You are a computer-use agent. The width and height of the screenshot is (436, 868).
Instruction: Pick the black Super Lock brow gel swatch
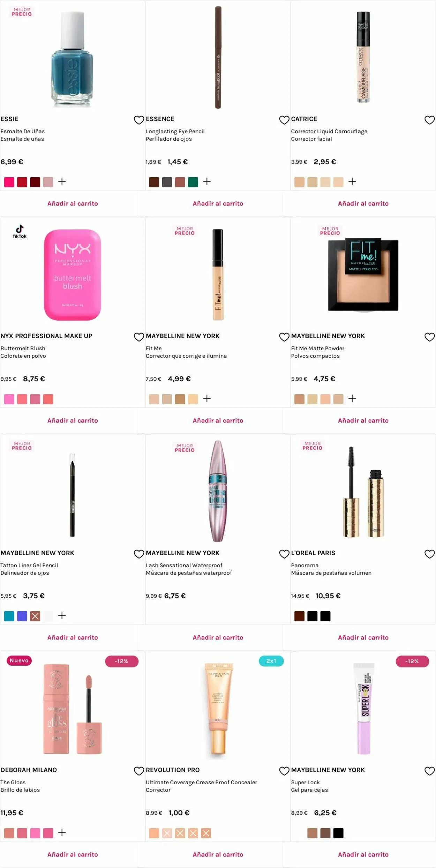point(338,833)
